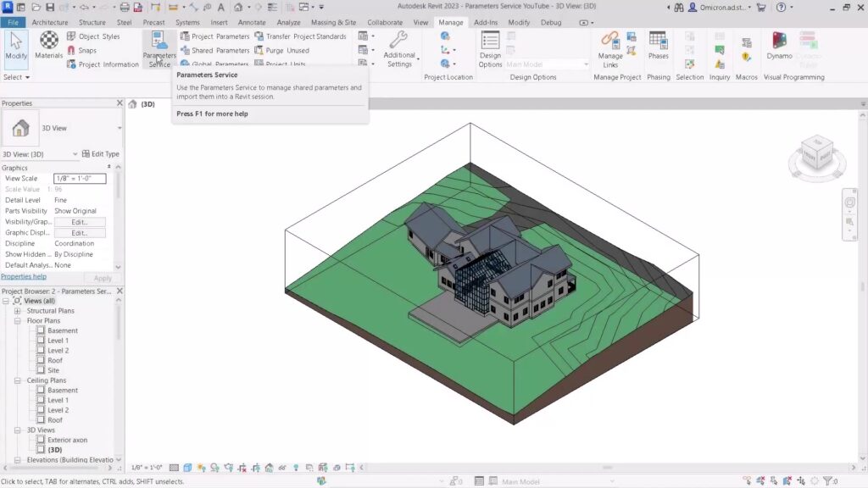The height and width of the screenshot is (488, 868).
Task: Activate the Modify tool
Action: click(x=16, y=47)
